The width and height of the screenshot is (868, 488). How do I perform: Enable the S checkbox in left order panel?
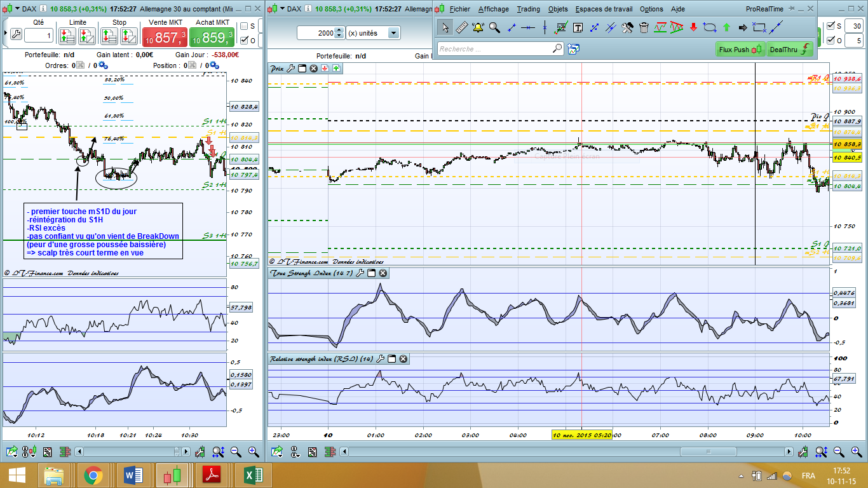244,26
